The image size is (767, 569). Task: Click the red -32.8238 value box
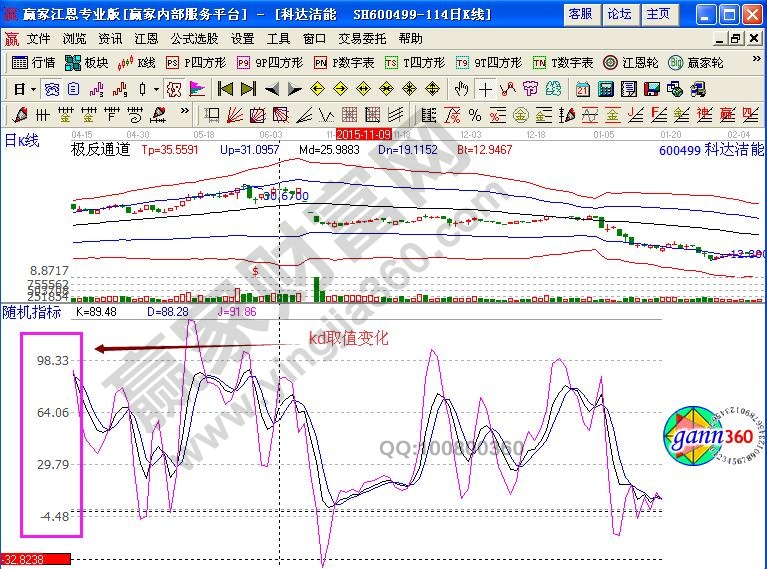point(35,561)
